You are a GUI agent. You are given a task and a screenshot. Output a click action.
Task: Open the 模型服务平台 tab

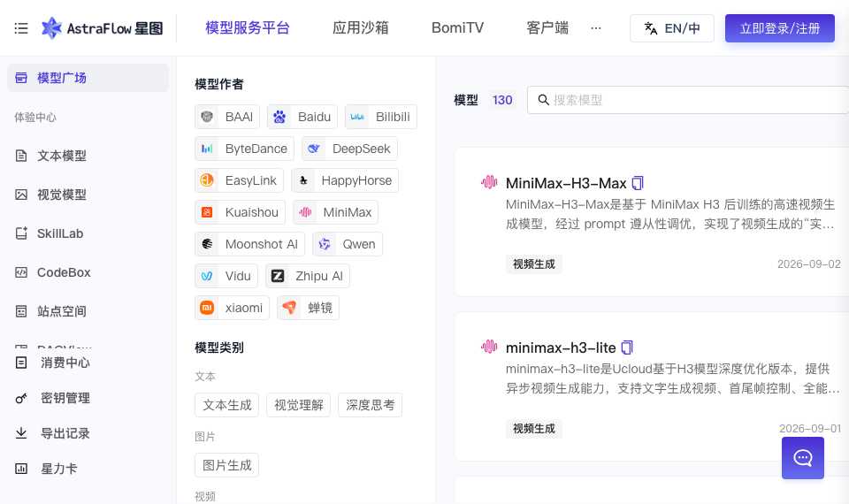click(x=248, y=28)
